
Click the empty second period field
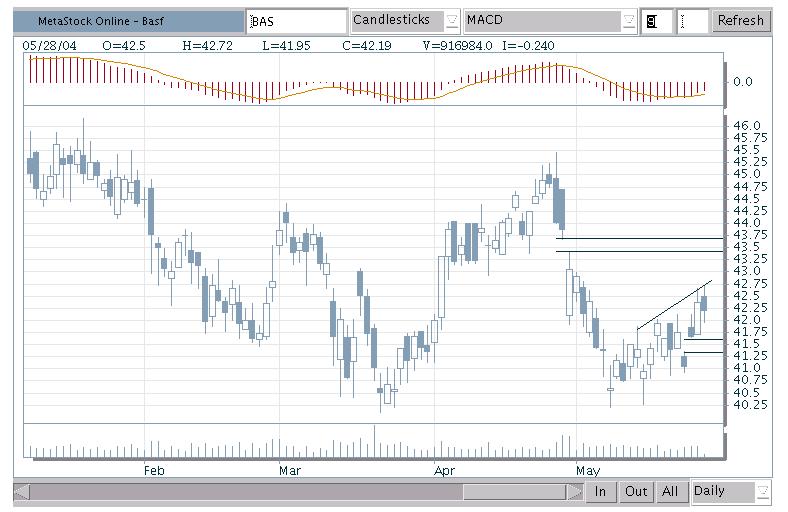pyautogui.click(x=693, y=21)
